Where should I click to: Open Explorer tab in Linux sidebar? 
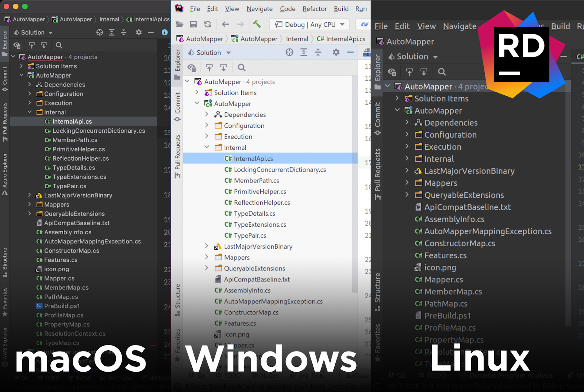point(378,72)
